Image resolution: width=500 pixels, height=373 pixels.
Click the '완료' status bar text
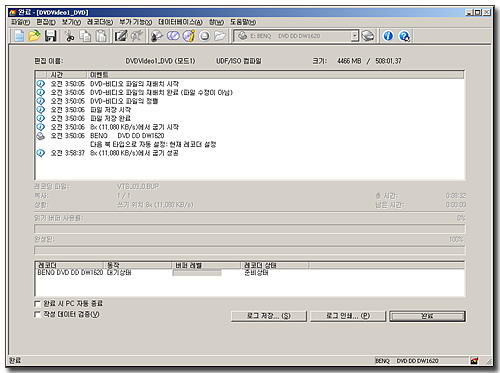15,361
